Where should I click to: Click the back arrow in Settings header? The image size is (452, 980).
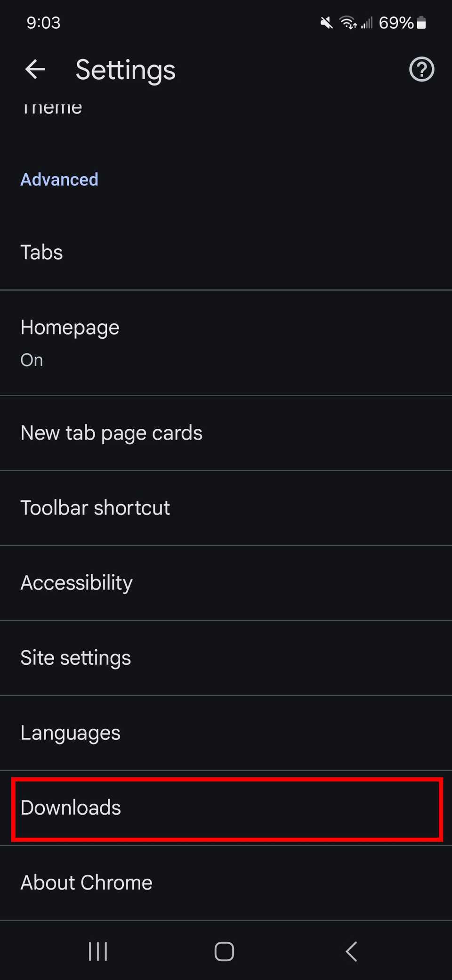35,70
